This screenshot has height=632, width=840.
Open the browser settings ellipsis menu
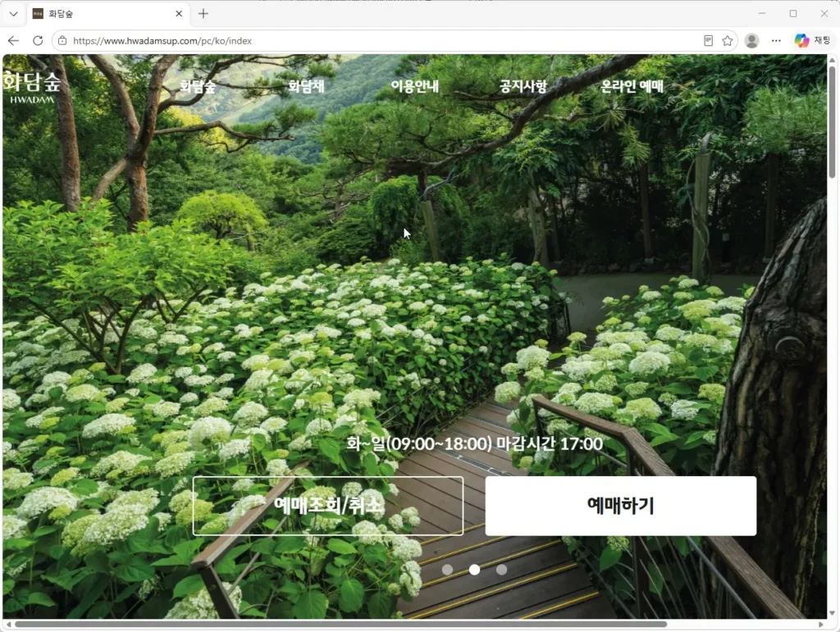(776, 41)
